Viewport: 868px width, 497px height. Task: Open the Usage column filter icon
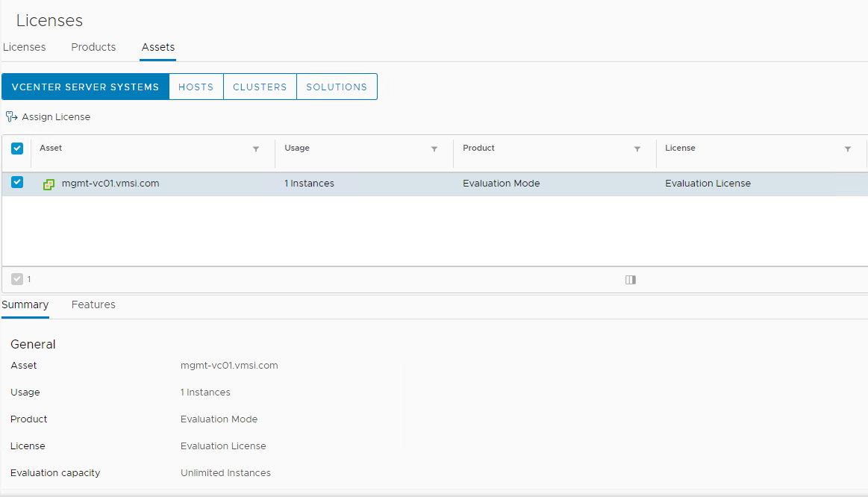click(x=434, y=149)
